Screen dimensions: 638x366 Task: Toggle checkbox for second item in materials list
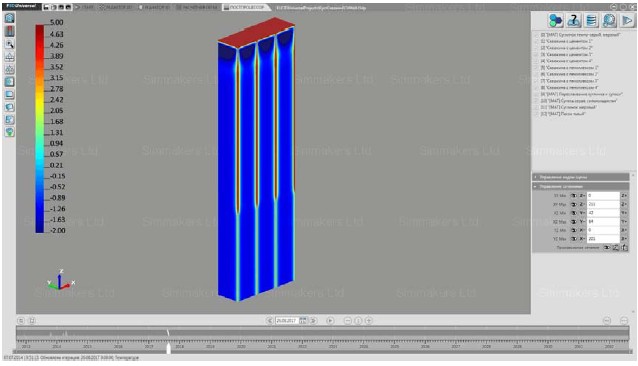click(x=536, y=41)
